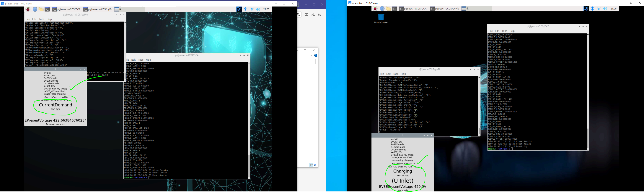Switch Explorer to details view

pyautogui.click(x=311, y=165)
